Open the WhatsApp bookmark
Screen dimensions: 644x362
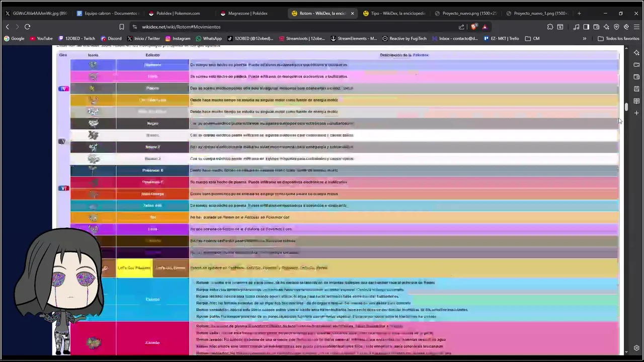(x=209, y=38)
